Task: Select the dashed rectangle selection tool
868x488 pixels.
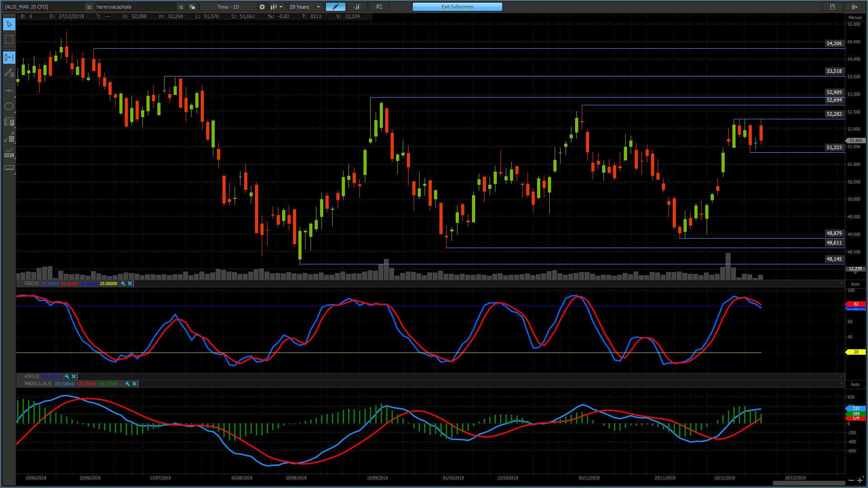Action: pyautogui.click(x=9, y=40)
